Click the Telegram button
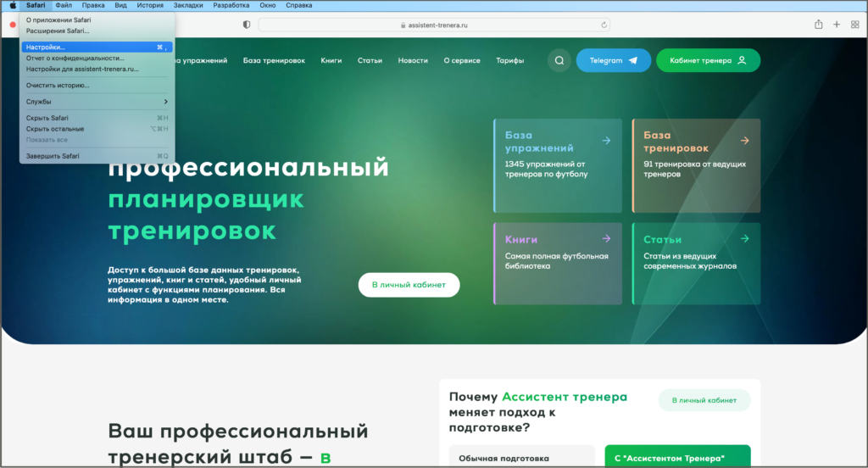868x468 pixels. pyautogui.click(x=614, y=60)
